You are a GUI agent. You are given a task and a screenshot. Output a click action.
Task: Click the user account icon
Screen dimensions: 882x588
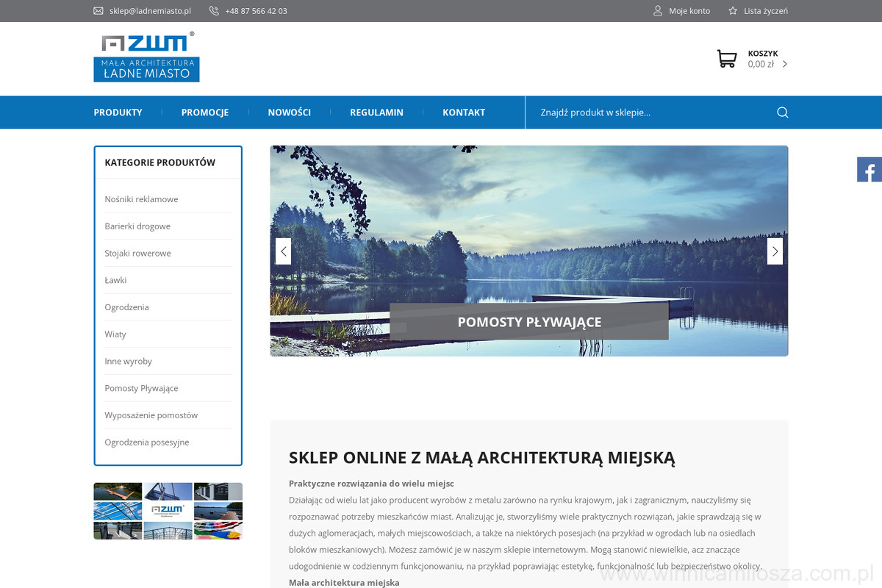[x=658, y=11]
